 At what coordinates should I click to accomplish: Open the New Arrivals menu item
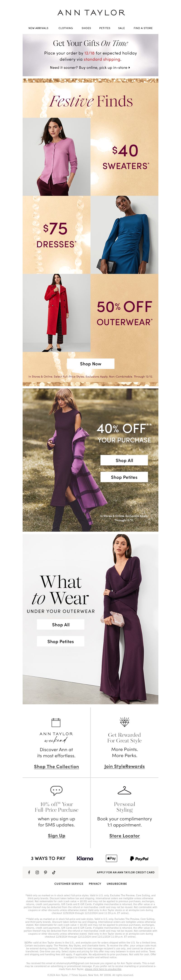pos(38,28)
